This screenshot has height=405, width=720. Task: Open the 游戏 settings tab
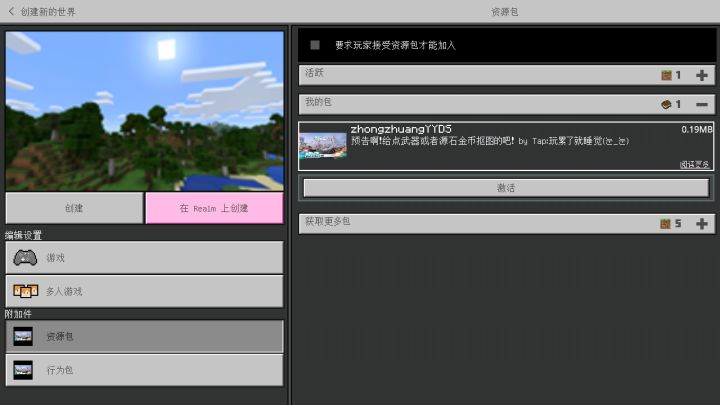pyautogui.click(x=144, y=258)
